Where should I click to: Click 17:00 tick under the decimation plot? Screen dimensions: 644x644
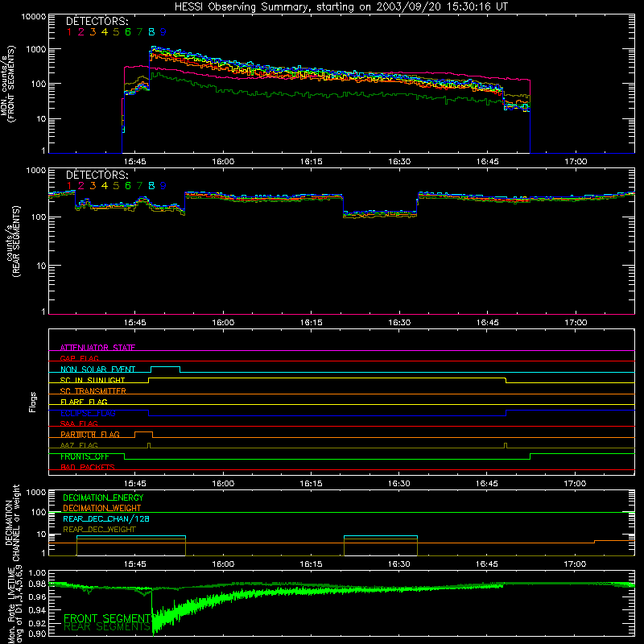[x=575, y=564]
